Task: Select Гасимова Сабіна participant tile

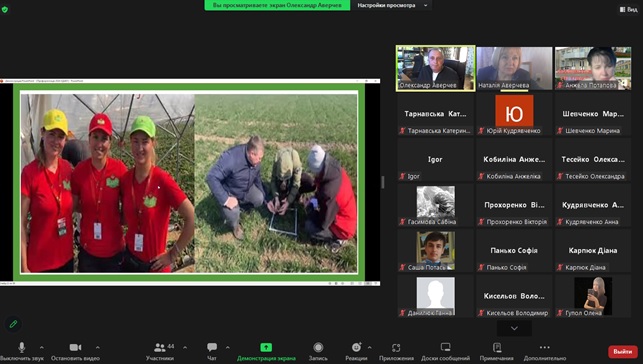Action: [x=436, y=205]
